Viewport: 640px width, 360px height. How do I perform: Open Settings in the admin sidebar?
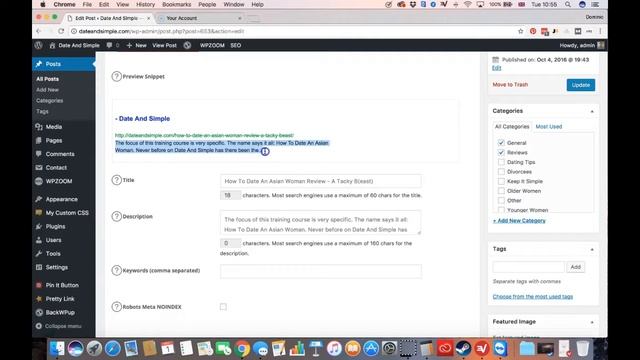[x=56, y=267]
